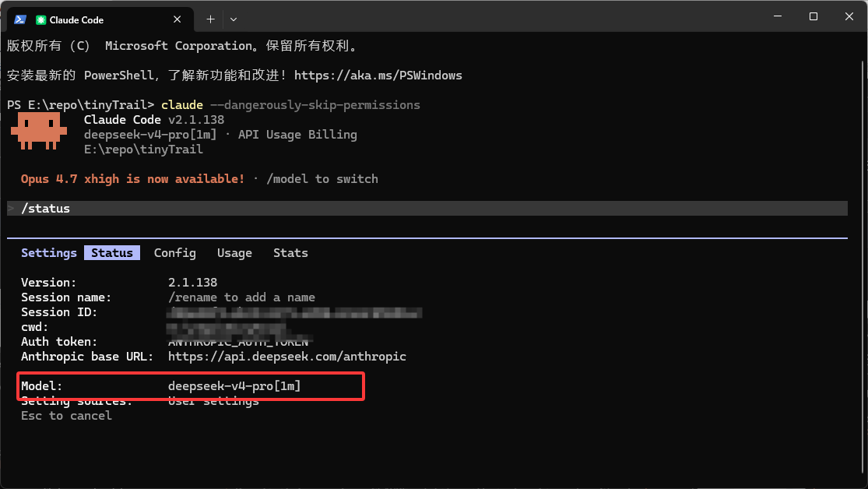868x489 pixels.
Task: Click the PowerShell icon in the tab
Action: point(20,19)
